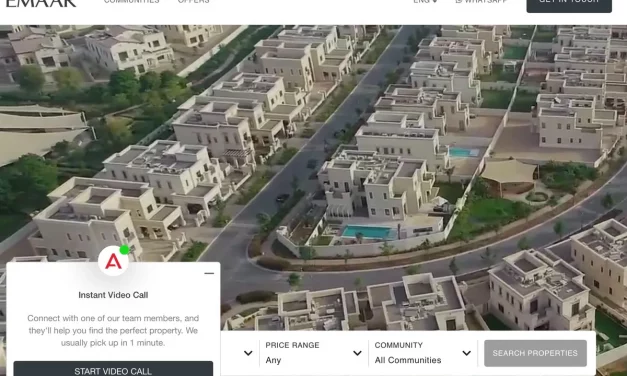This screenshot has height=376, width=627.
Task: Click the Get In Touch button
Action: 569,5
